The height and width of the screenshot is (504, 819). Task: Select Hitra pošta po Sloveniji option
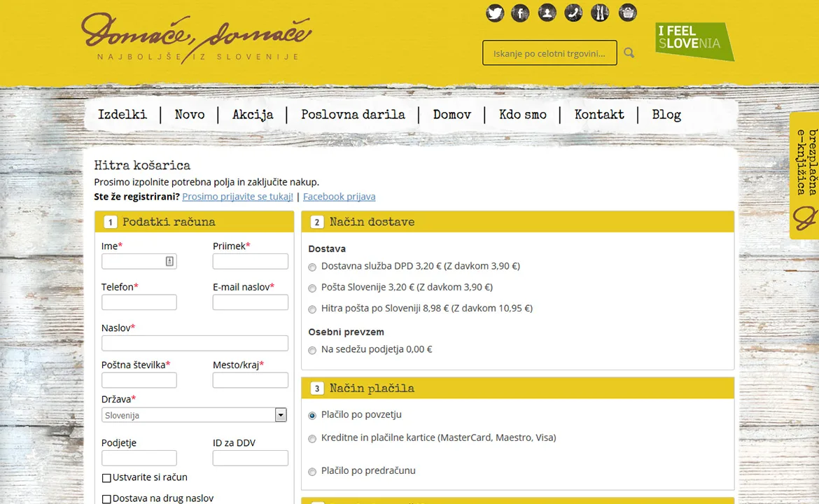(312, 309)
